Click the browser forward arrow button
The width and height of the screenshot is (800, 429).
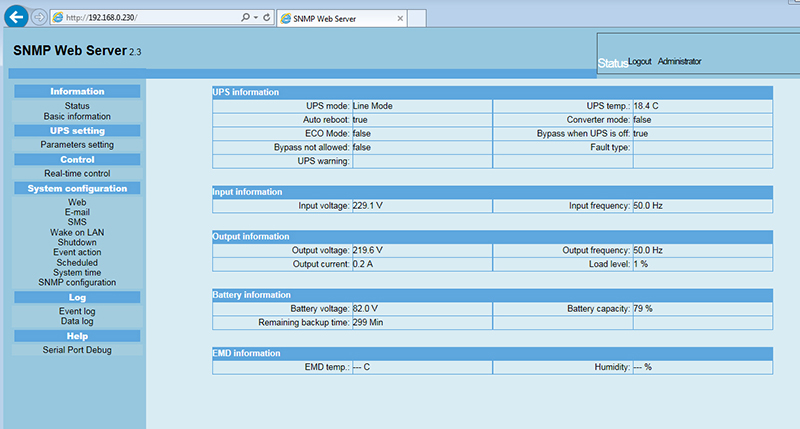click(x=39, y=17)
